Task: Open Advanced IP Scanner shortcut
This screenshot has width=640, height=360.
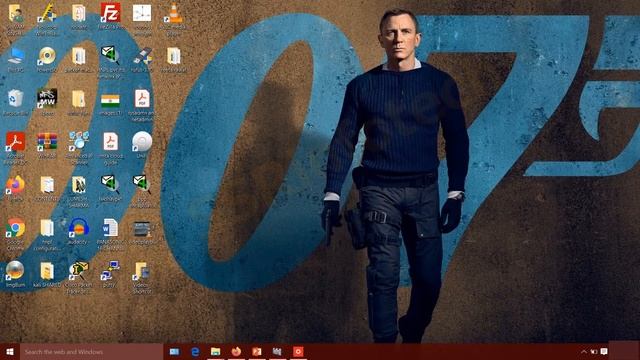Action: click(x=79, y=148)
